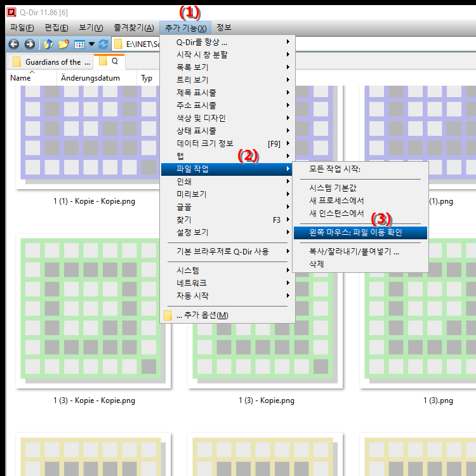Switch to the Q tab
Screen dimensions: 476x476
[109, 62]
